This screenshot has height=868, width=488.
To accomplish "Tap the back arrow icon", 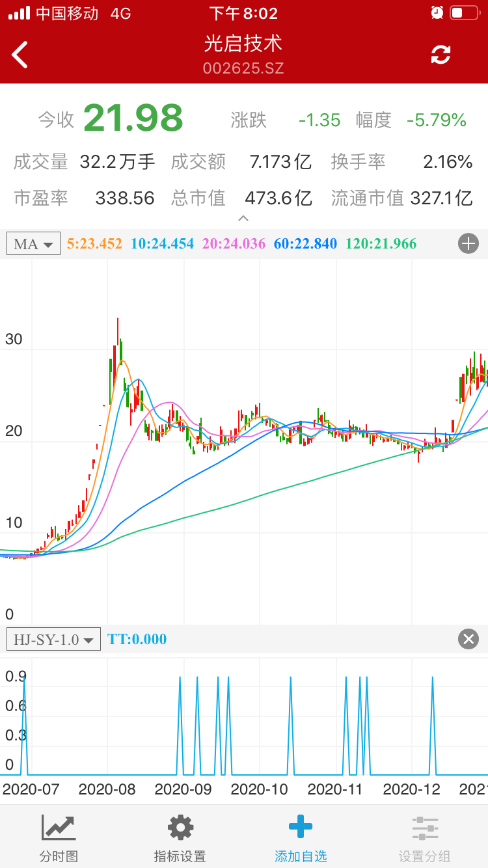I will [x=20, y=55].
